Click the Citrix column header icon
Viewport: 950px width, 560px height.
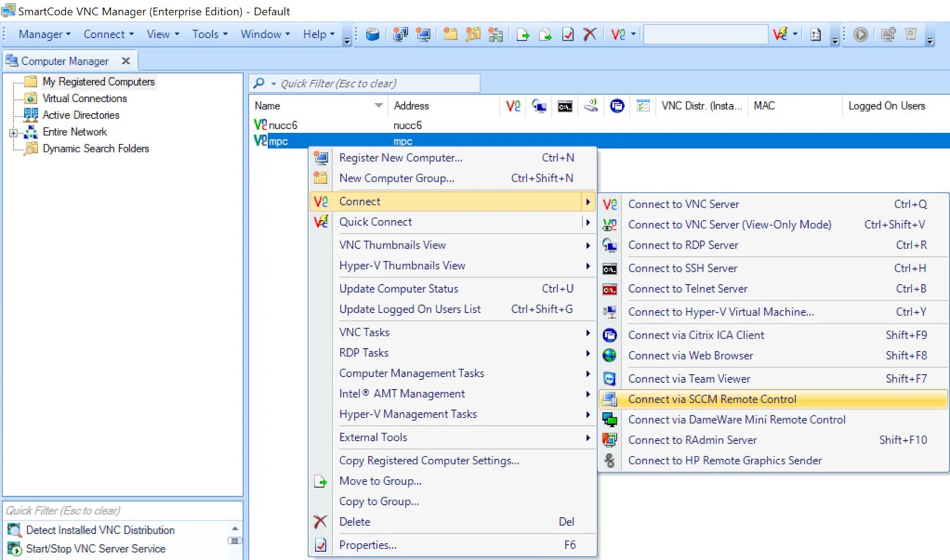(617, 106)
